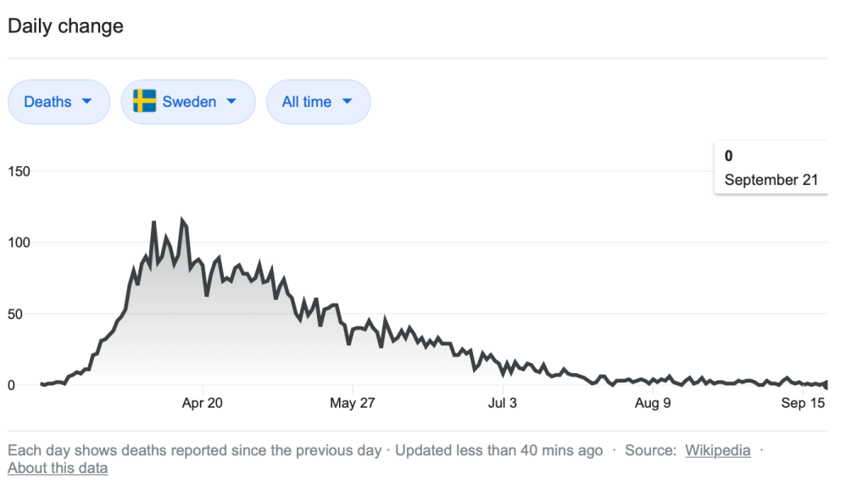Viewport: 868px width, 502px height.
Task: Click the About this data link
Action: [58, 467]
